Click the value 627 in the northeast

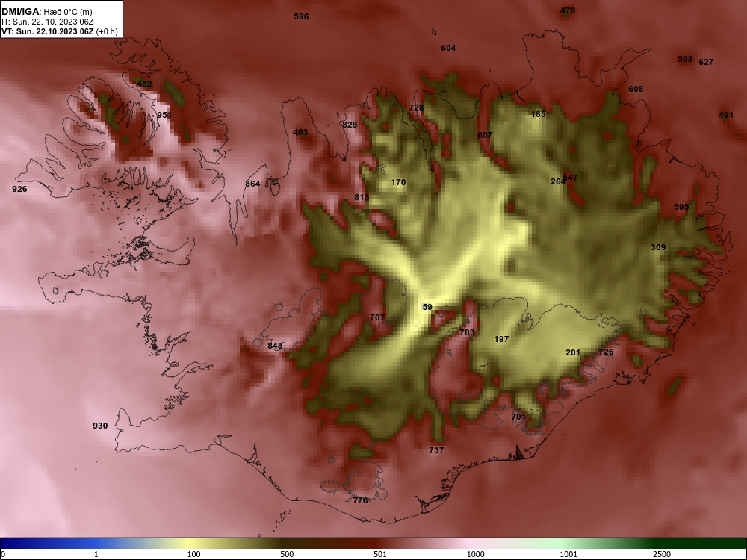[x=706, y=63]
